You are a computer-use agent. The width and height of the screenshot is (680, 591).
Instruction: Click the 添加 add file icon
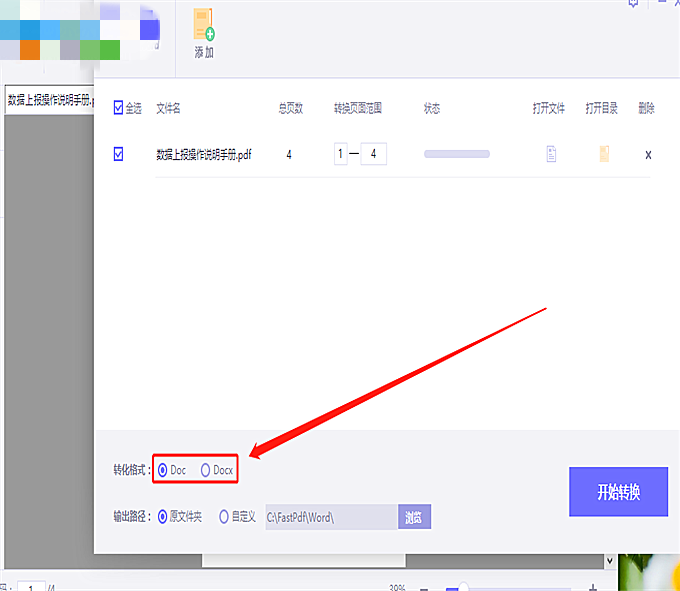204,24
